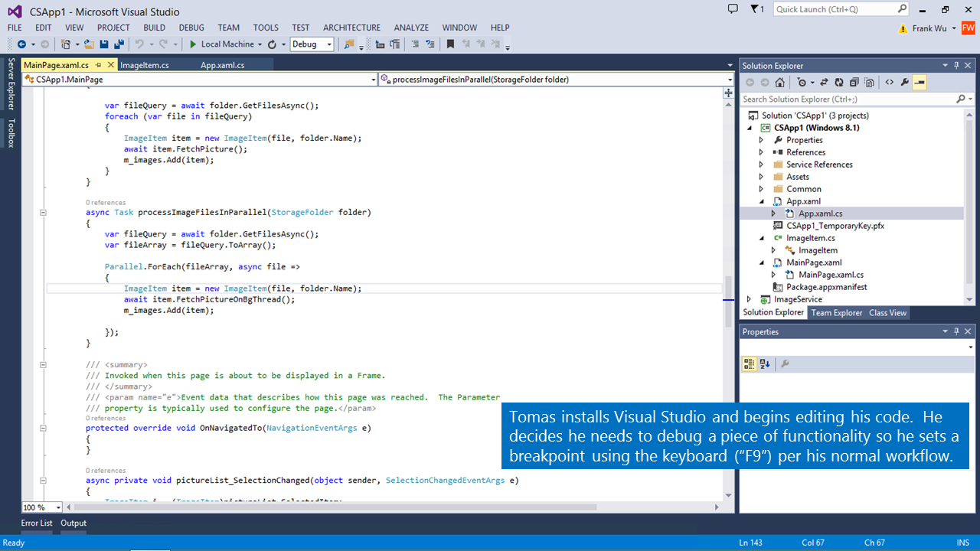Click the Save All toolbar icon
The height and width of the screenshot is (551, 980).
tap(119, 44)
